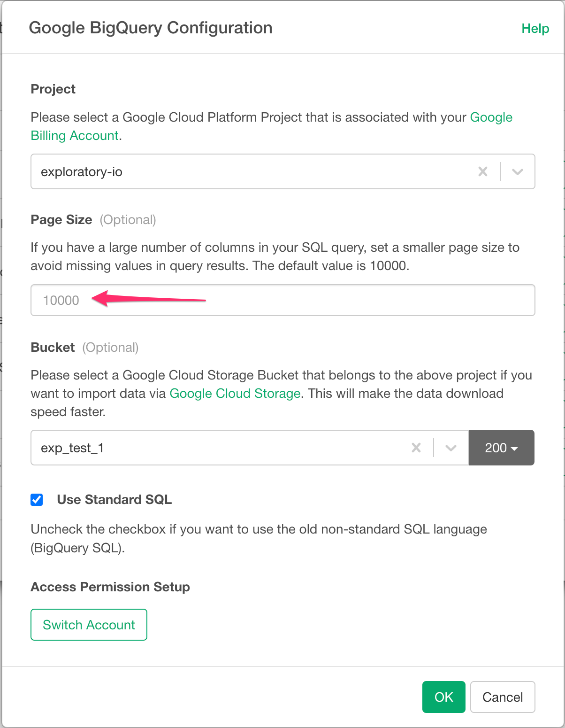The height and width of the screenshot is (728, 565).
Task: Clear the exploratory-io project selection
Action: pos(483,172)
